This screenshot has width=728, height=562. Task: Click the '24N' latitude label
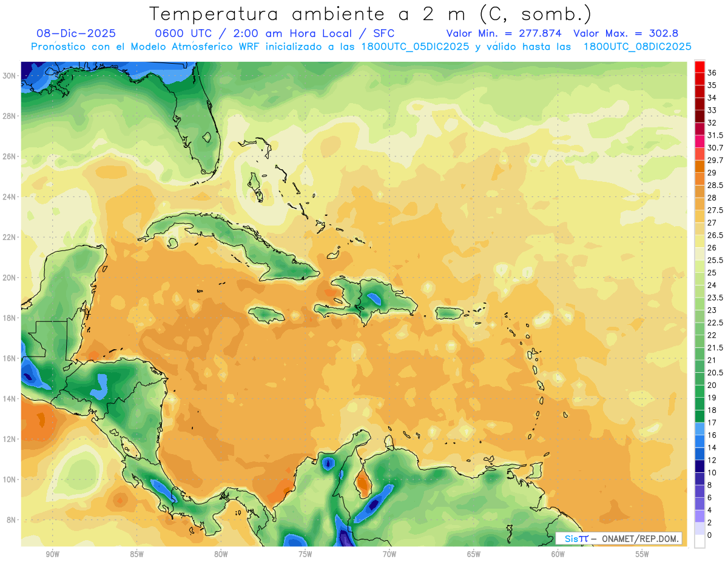click(10, 196)
